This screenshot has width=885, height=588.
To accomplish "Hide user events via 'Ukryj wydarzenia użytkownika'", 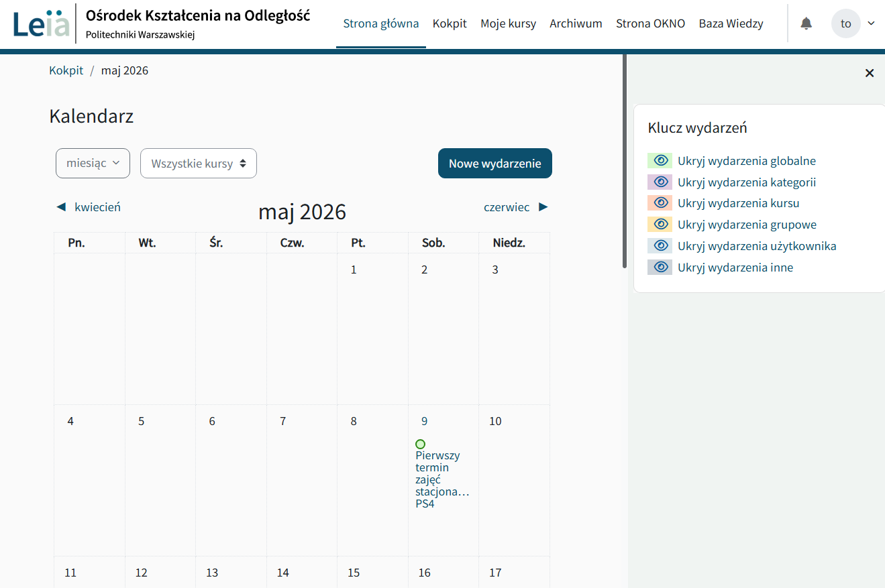I will (757, 246).
